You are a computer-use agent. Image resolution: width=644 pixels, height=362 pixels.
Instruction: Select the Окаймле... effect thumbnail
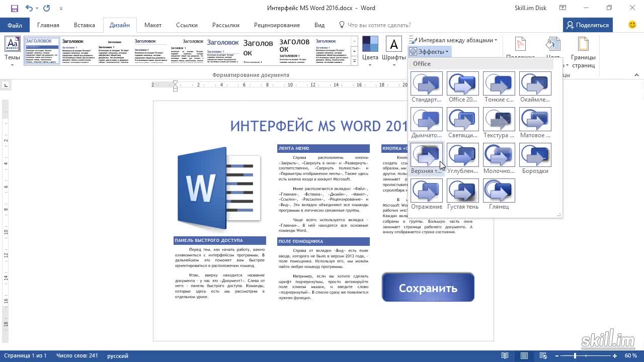tap(535, 83)
